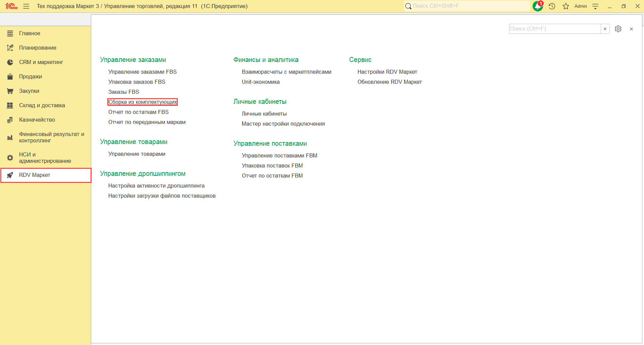The width and height of the screenshot is (644, 345).
Task: Click the НСИ и администрирование gear icon
Action: pyautogui.click(x=10, y=158)
